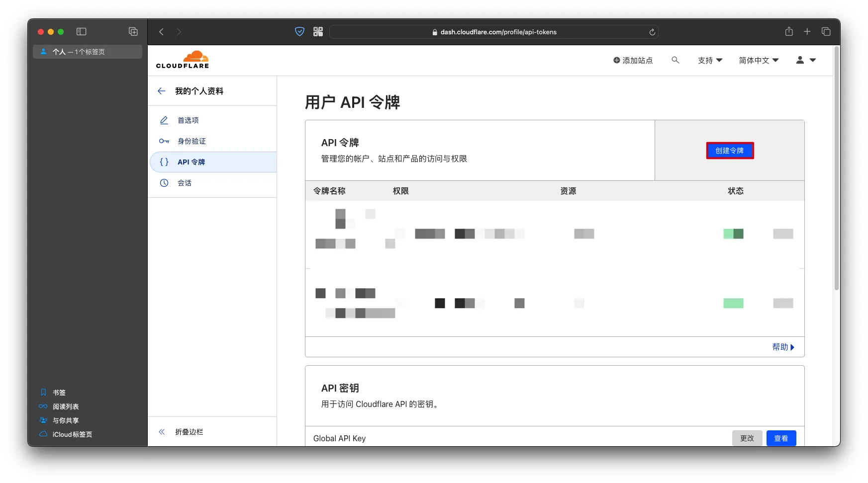
Task: Click the Safari share icon
Action: coord(789,31)
